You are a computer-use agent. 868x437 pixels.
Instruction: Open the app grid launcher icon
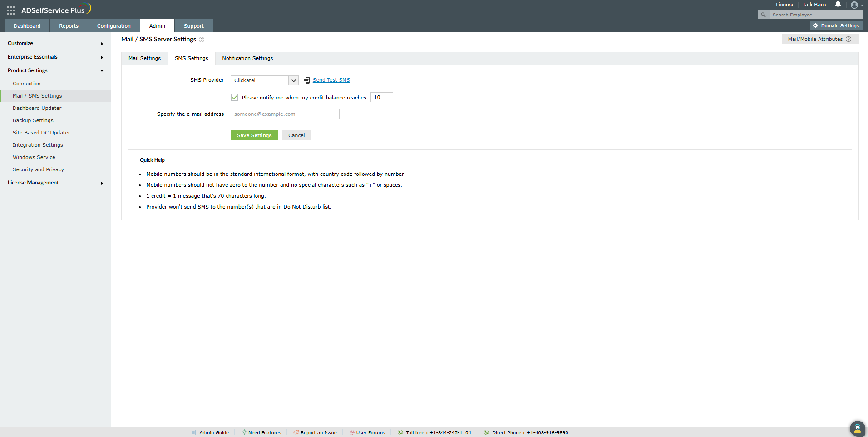(x=11, y=10)
